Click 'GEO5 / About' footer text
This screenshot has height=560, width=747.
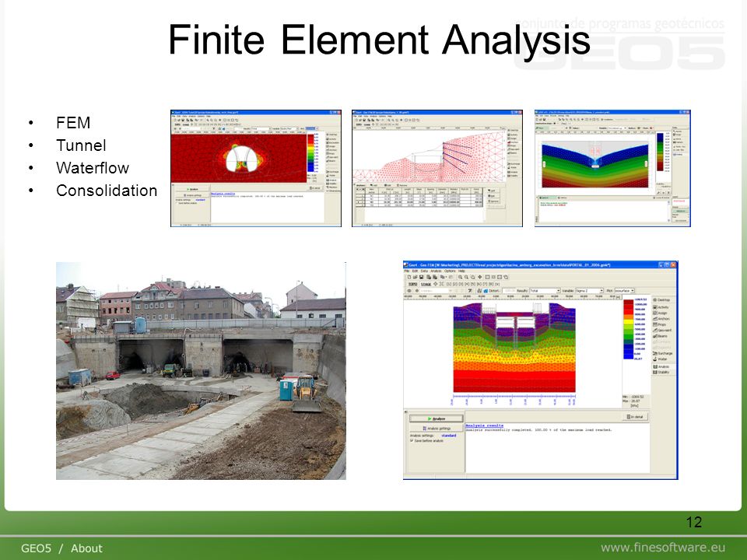click(61, 548)
